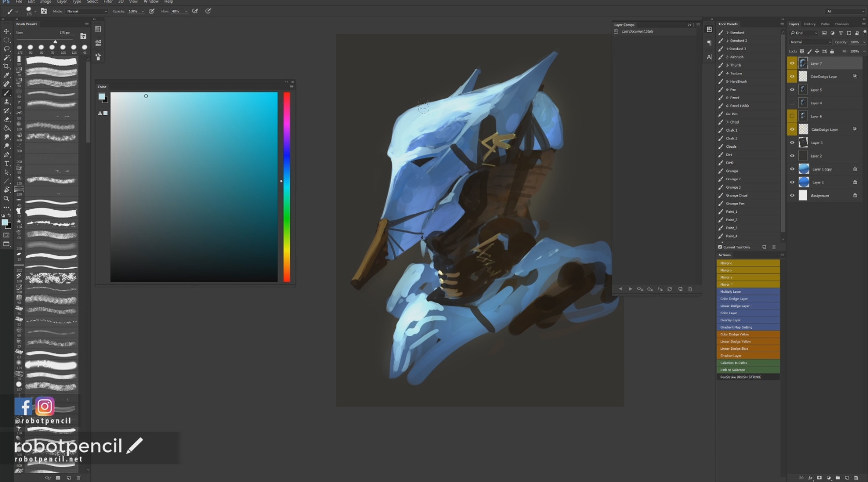Select the Elliptical Marquee tool

(x=7, y=40)
